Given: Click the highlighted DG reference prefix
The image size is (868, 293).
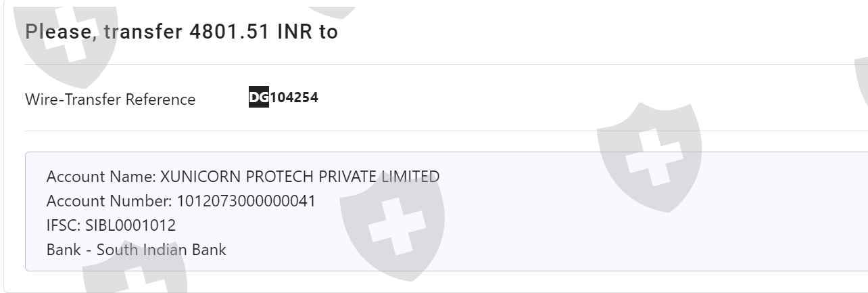Looking at the screenshot, I should (x=258, y=97).
